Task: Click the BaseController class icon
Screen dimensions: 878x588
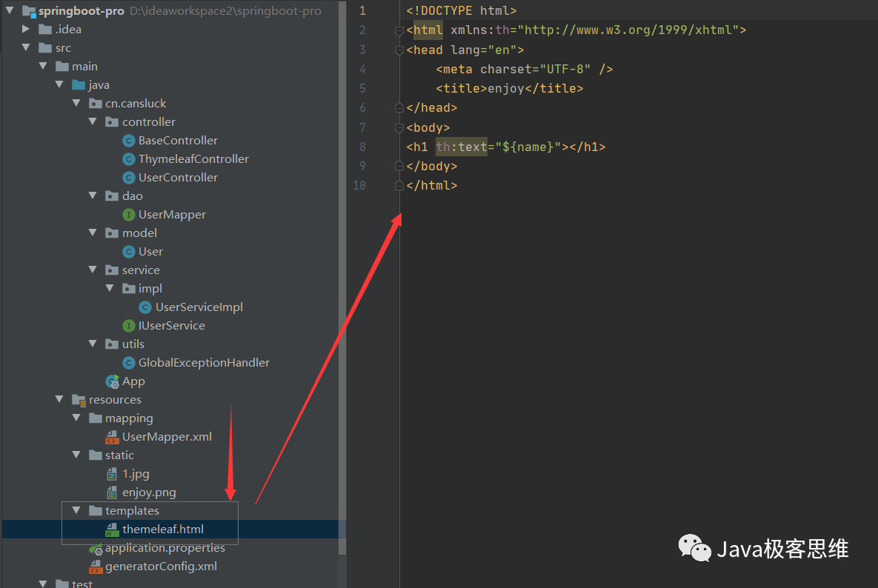Action: pyautogui.click(x=129, y=141)
